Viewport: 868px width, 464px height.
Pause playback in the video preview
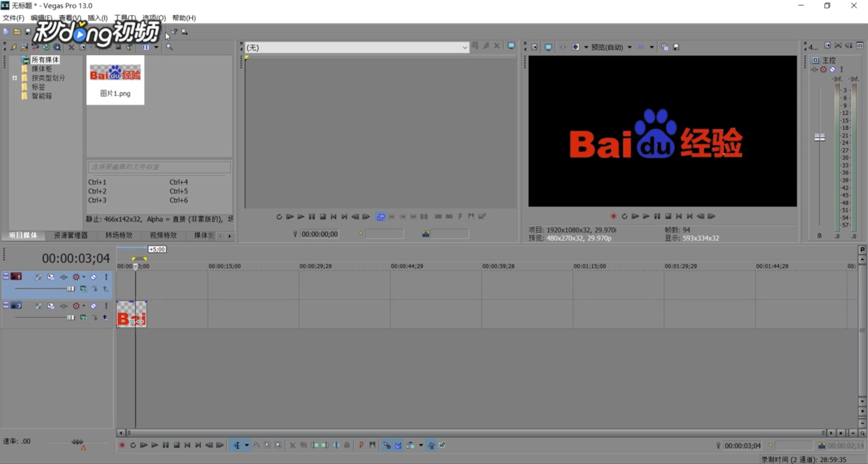click(657, 216)
